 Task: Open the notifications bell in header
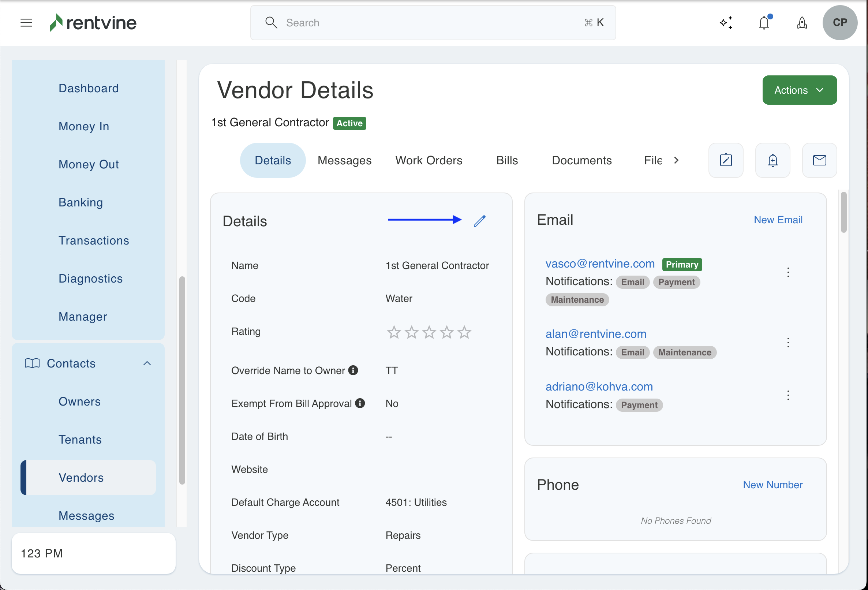tap(764, 23)
